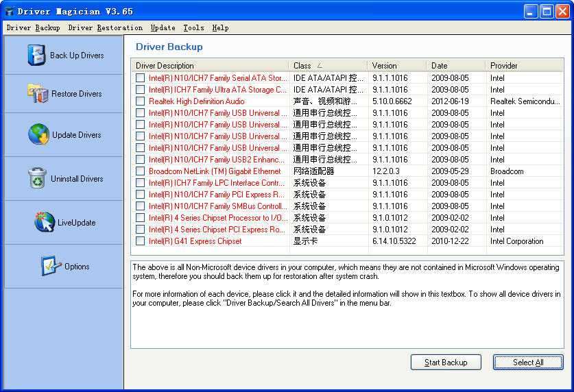Select the Uninstall Drivers label

[x=77, y=178]
